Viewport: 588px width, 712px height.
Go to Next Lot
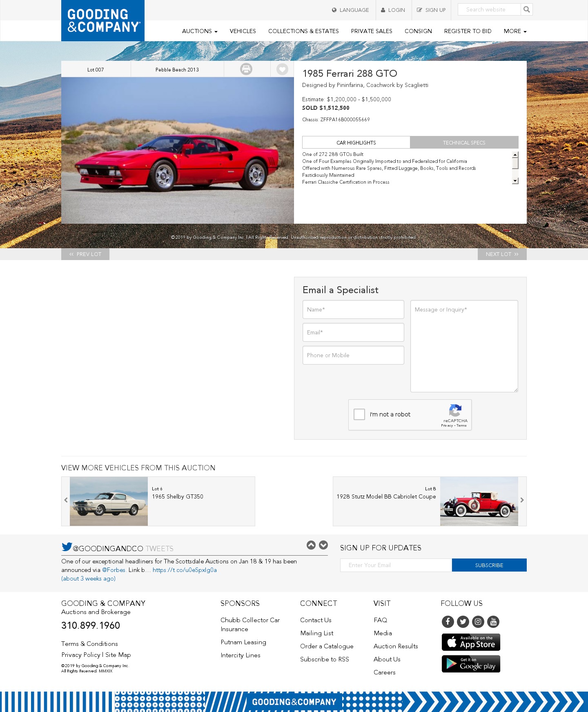tap(502, 254)
